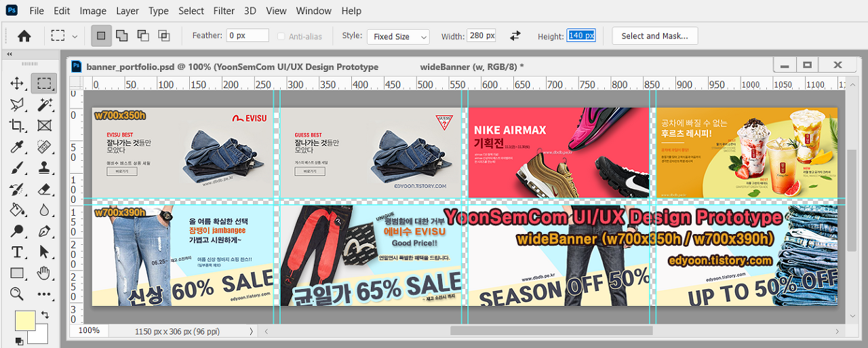Click the zoom percentage field in status bar

click(89, 330)
